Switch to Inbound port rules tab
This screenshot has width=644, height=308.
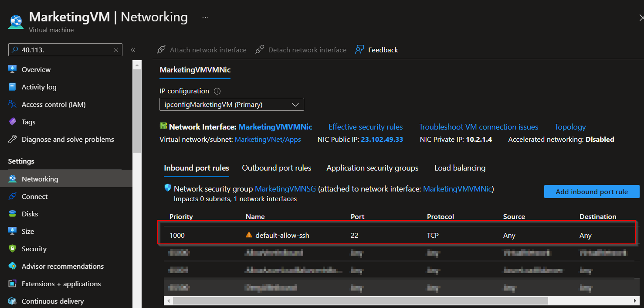(x=197, y=168)
